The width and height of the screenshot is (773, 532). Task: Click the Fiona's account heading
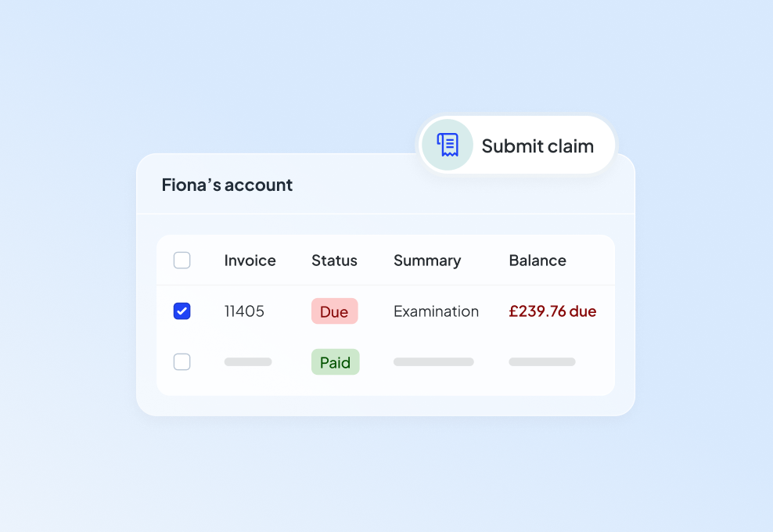(x=227, y=185)
